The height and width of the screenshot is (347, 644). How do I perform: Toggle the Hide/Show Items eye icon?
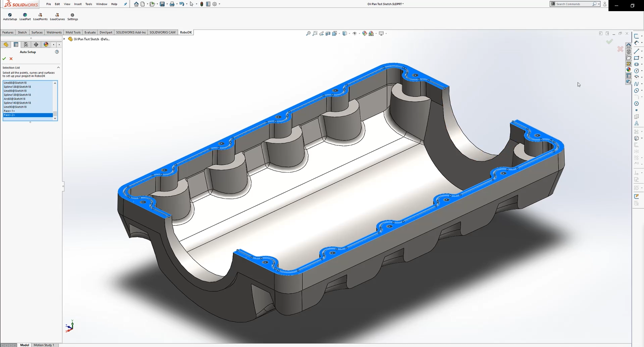(354, 33)
